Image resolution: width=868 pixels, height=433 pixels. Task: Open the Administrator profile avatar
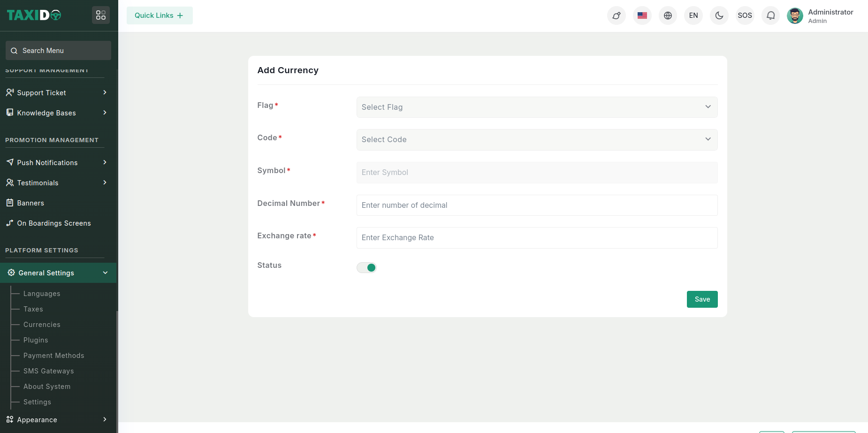point(795,15)
